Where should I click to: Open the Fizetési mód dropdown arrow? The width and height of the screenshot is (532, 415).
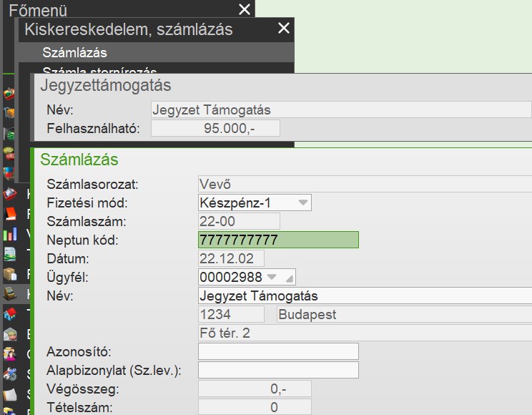(x=303, y=202)
